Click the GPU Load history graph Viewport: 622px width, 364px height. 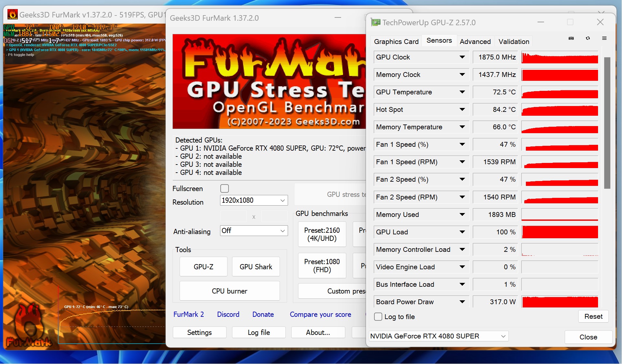tap(560, 232)
